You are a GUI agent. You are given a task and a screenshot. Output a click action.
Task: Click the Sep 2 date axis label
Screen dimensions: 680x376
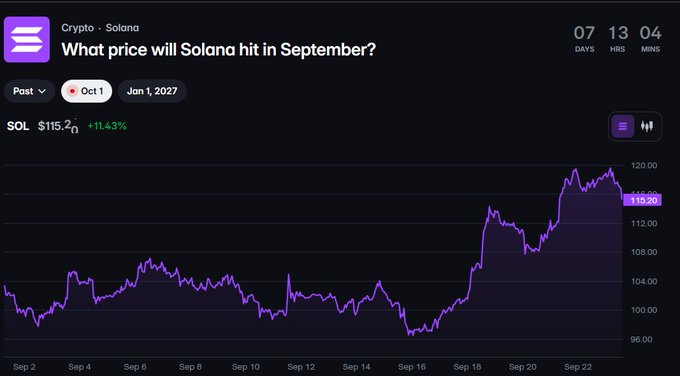[24, 367]
